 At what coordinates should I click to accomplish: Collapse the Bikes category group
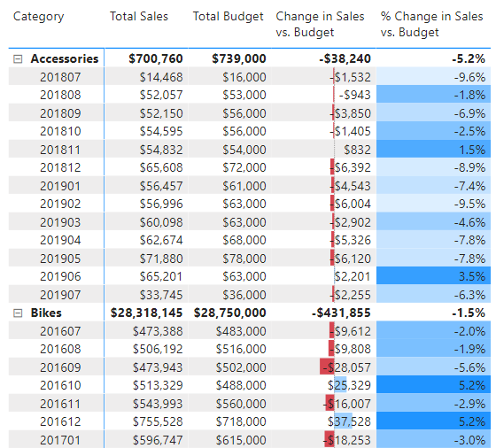[x=18, y=313]
